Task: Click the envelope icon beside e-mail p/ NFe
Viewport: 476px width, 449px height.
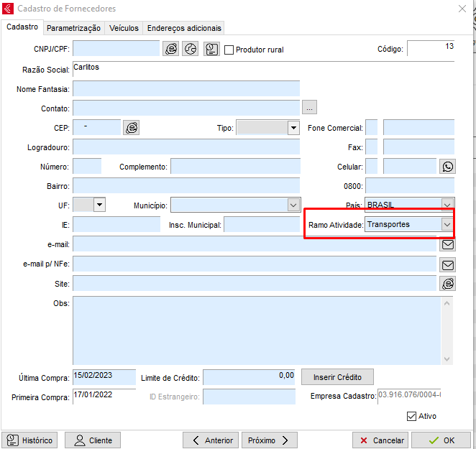Action: tap(448, 264)
